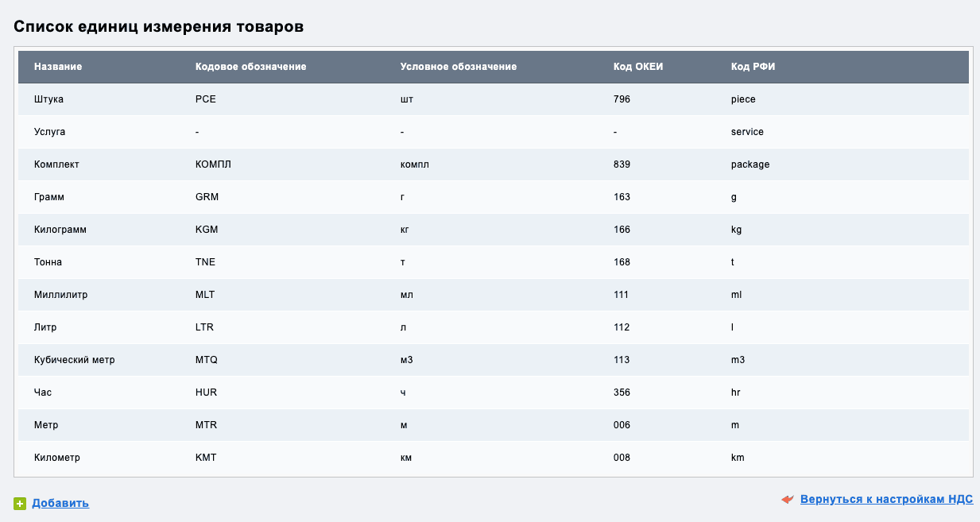Open the Добавить link

pyautogui.click(x=60, y=503)
